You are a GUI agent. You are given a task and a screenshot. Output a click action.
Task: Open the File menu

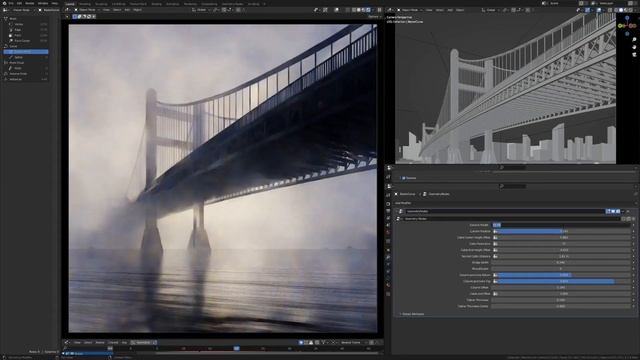11,3
